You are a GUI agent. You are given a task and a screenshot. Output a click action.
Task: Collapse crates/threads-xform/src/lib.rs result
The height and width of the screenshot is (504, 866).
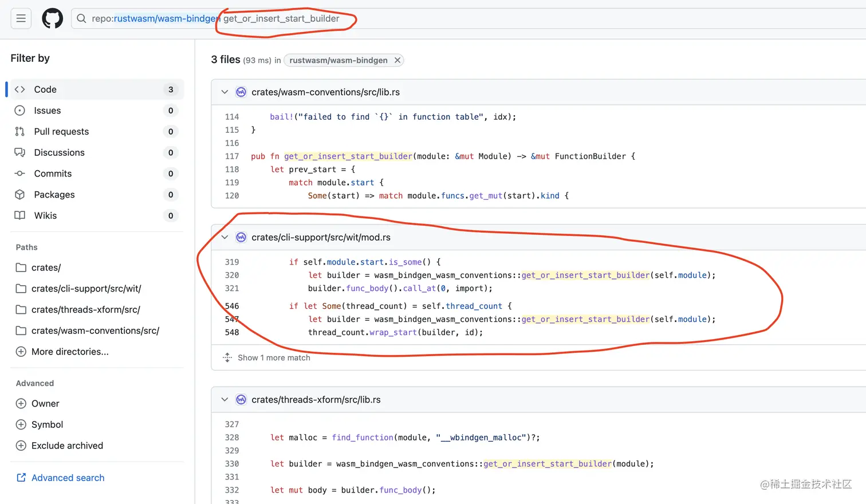(225, 400)
